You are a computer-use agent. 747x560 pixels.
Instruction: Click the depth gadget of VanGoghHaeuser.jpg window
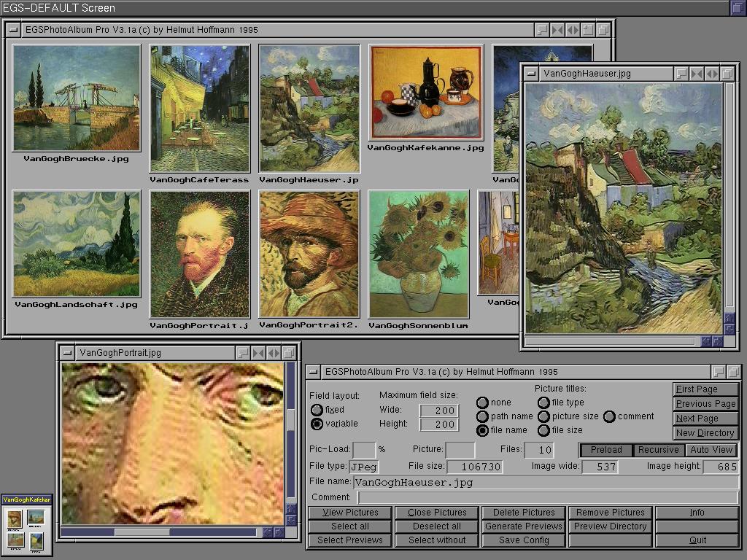(727, 74)
